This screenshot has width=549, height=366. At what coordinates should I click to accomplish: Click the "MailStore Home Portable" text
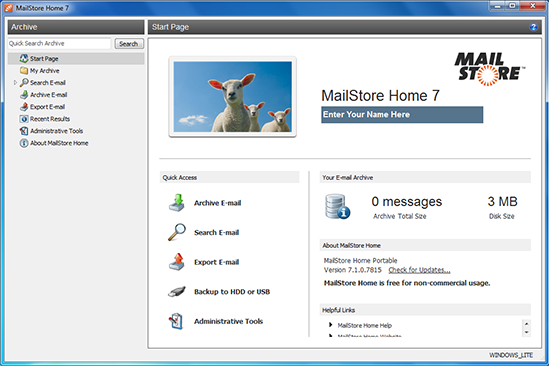360,261
